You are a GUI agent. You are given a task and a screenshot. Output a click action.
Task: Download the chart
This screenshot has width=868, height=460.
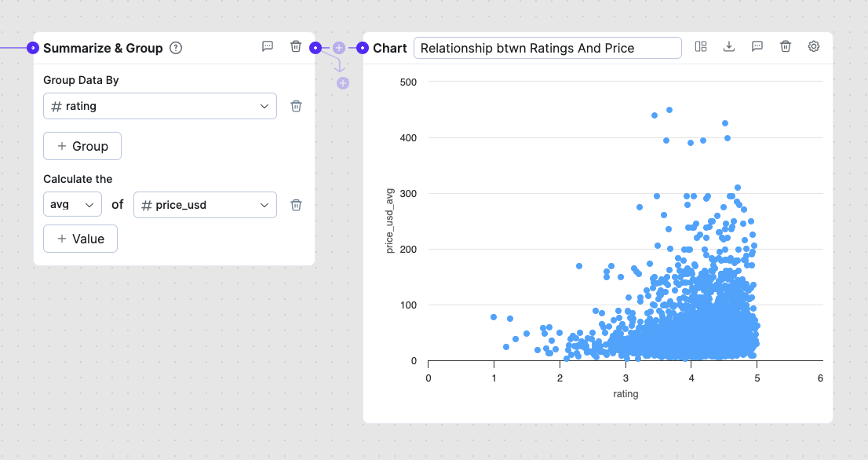[729, 47]
